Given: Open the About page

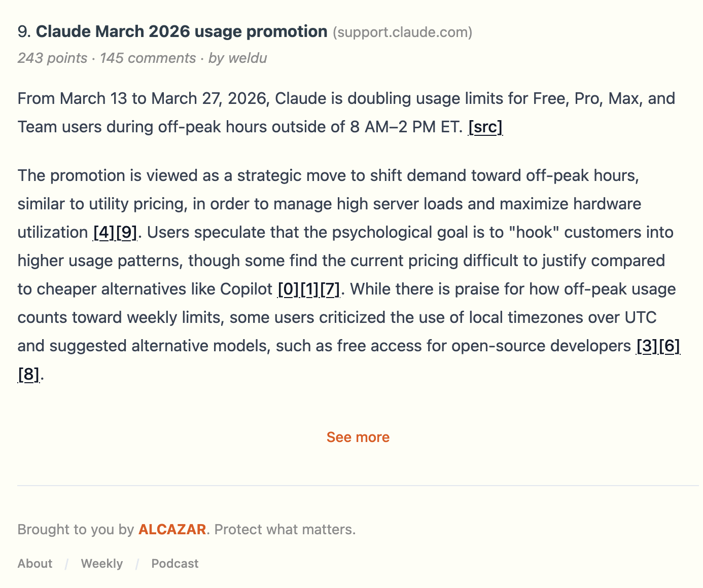Looking at the screenshot, I should tap(34, 563).
